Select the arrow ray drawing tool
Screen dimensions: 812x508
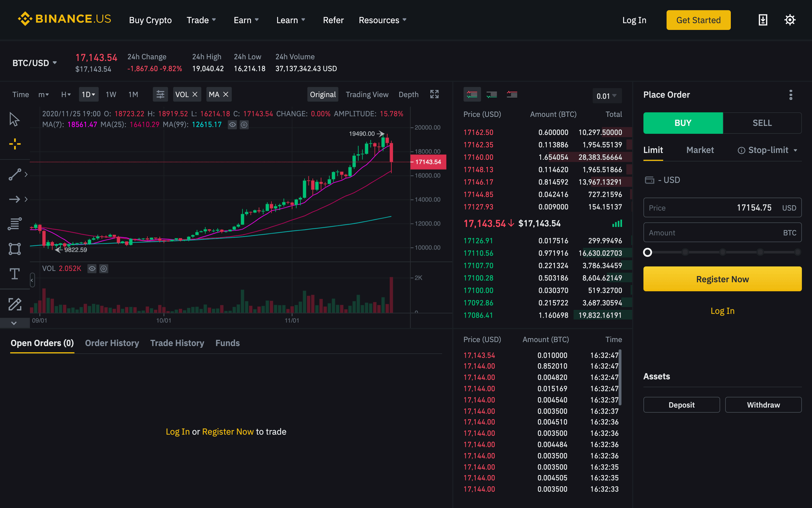14,199
